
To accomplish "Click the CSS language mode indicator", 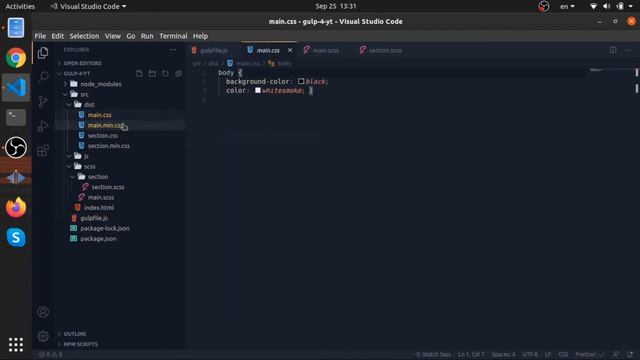I will [x=563, y=354].
